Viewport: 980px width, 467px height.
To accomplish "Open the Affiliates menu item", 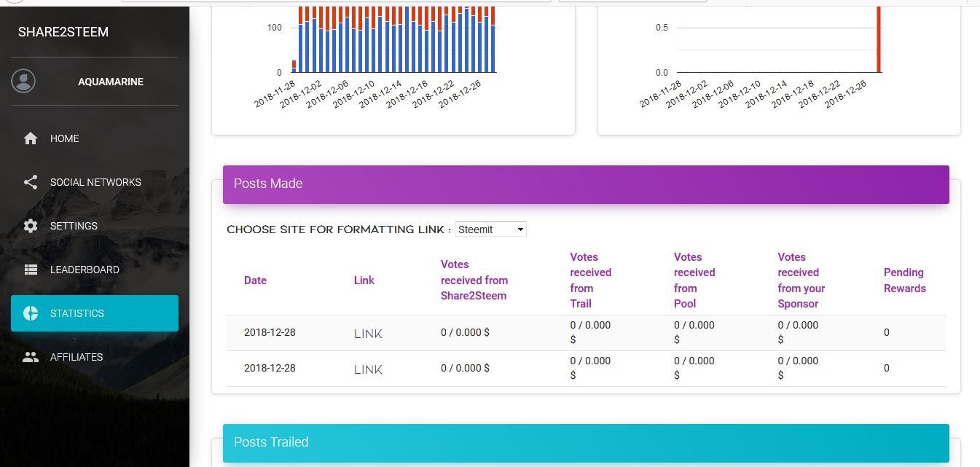I will (95, 357).
